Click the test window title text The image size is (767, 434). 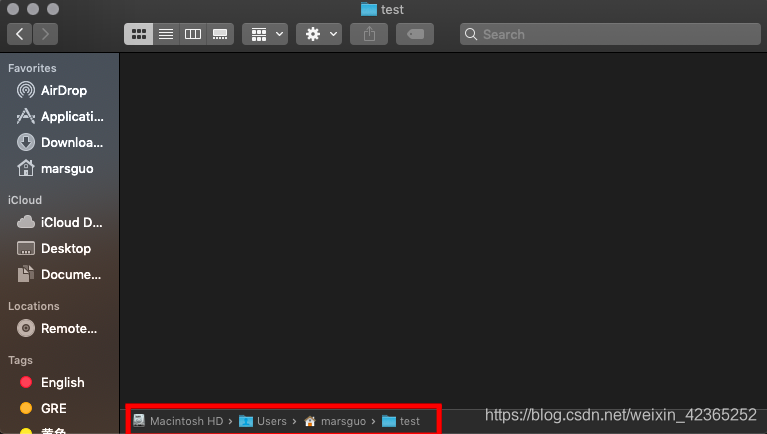click(392, 9)
